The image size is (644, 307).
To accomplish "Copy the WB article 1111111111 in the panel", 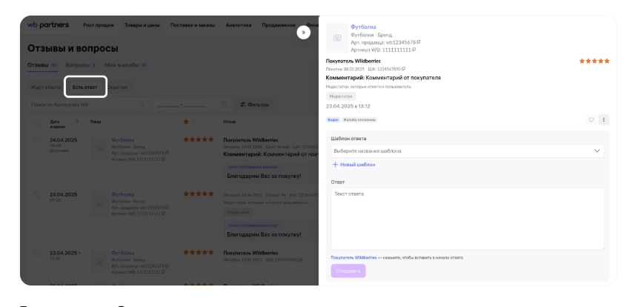I will coord(414,50).
